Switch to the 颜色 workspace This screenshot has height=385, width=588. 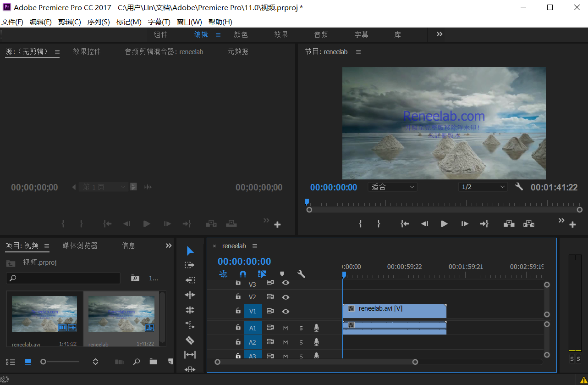click(x=241, y=34)
